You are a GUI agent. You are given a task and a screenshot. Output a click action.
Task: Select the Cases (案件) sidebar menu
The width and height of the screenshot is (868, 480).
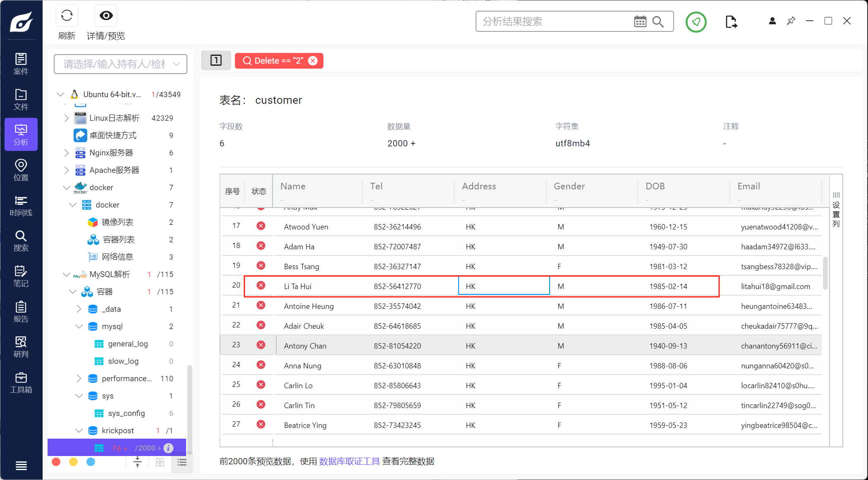[21, 64]
